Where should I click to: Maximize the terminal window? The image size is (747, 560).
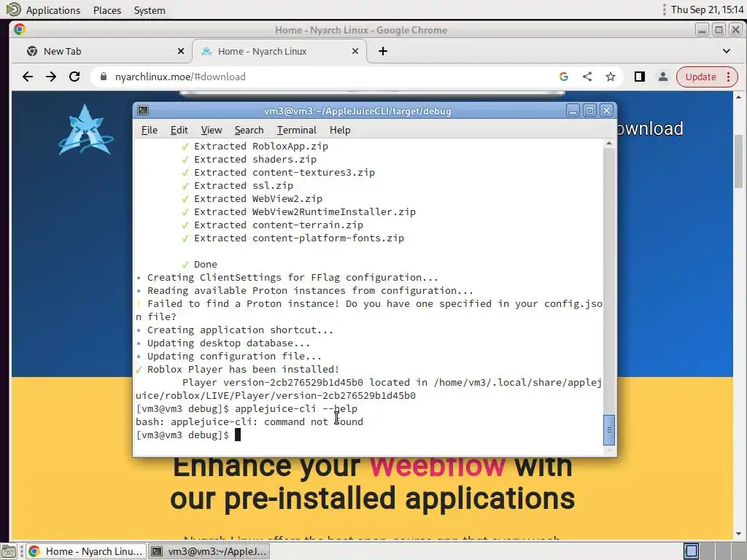pos(589,111)
